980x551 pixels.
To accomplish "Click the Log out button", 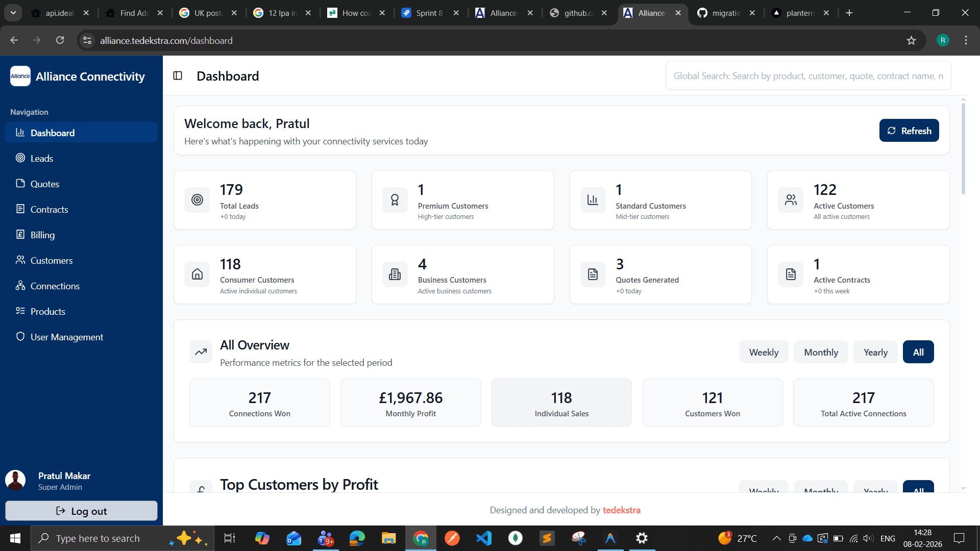I will 81,511.
